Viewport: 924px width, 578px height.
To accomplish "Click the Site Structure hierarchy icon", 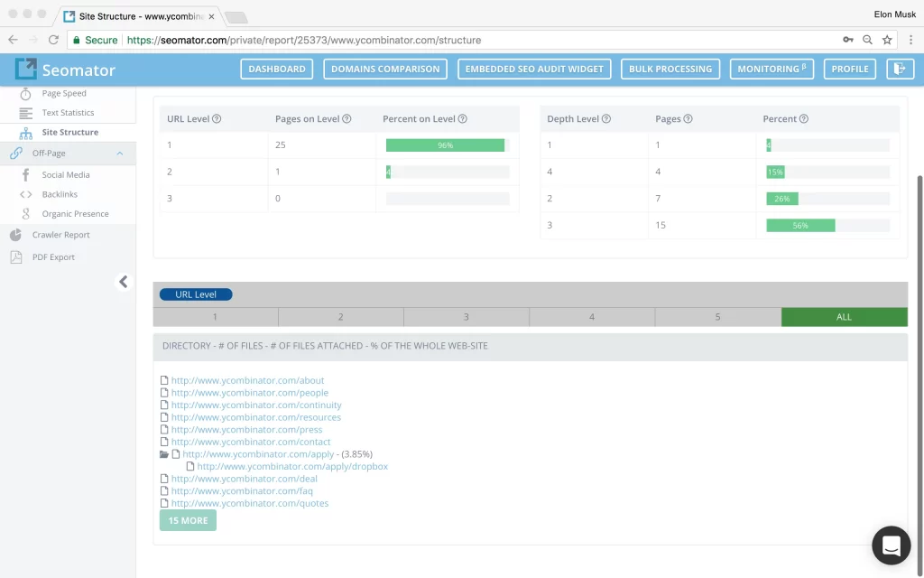I will coord(25,133).
